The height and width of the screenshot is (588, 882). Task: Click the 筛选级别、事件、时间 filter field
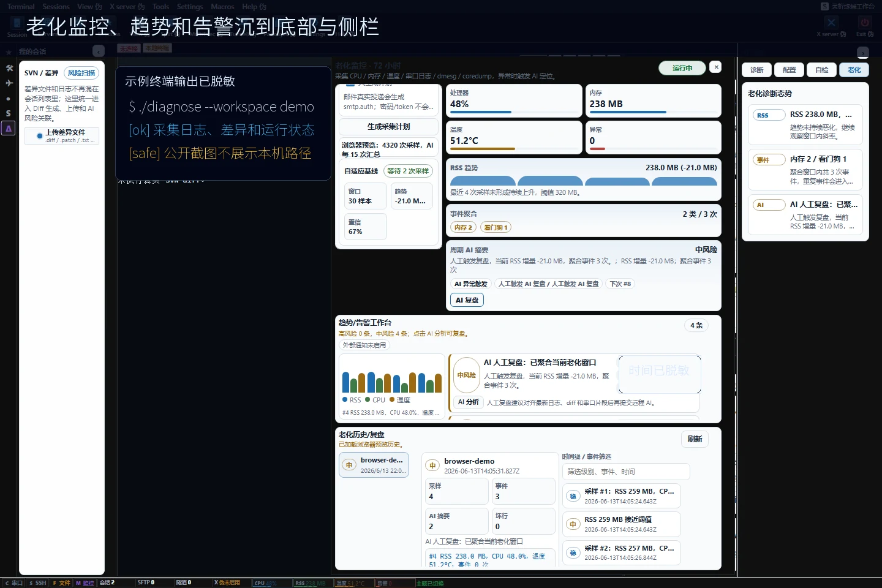[626, 472]
